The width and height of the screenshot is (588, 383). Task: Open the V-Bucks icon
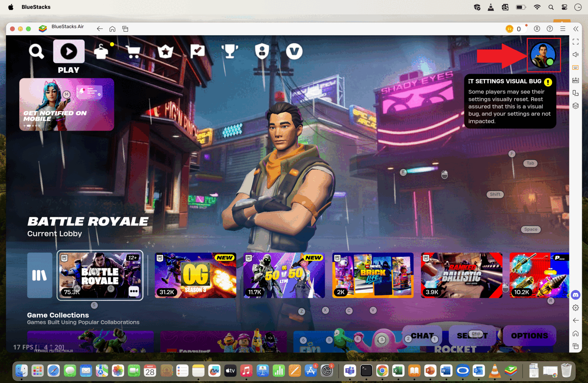point(294,51)
